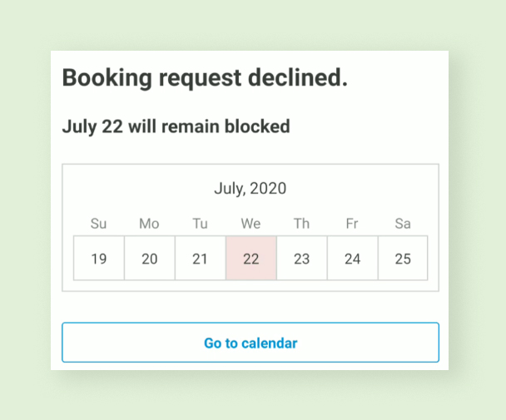This screenshot has height=420, width=506.
Task: Click the pink highlighted blocked date 22
Action: click(251, 259)
